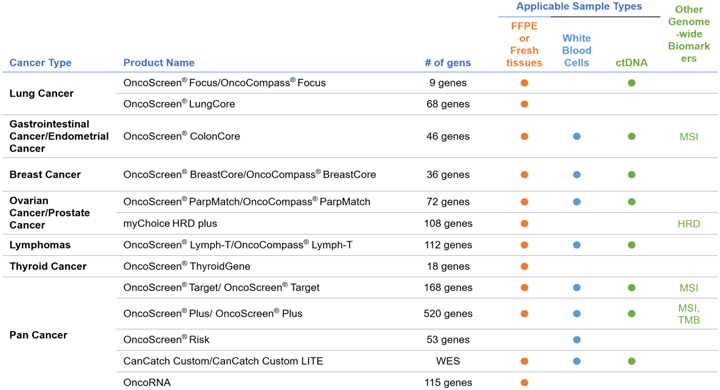Click the "MSI" biomarker in ColonCore row

(689, 137)
